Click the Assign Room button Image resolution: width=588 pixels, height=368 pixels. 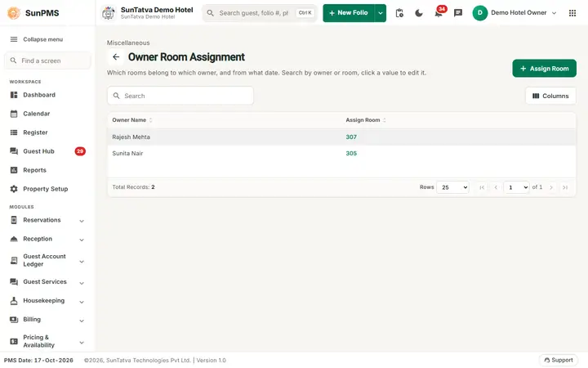[x=544, y=69]
